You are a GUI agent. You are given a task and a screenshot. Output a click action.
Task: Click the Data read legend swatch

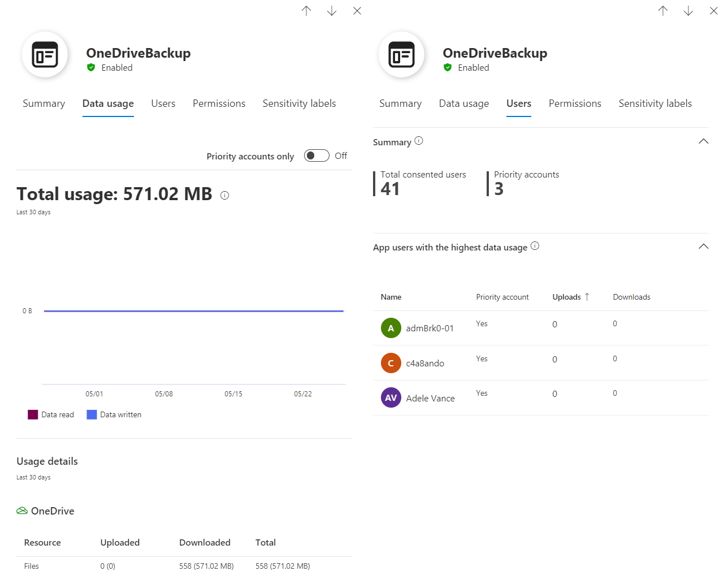(33, 414)
